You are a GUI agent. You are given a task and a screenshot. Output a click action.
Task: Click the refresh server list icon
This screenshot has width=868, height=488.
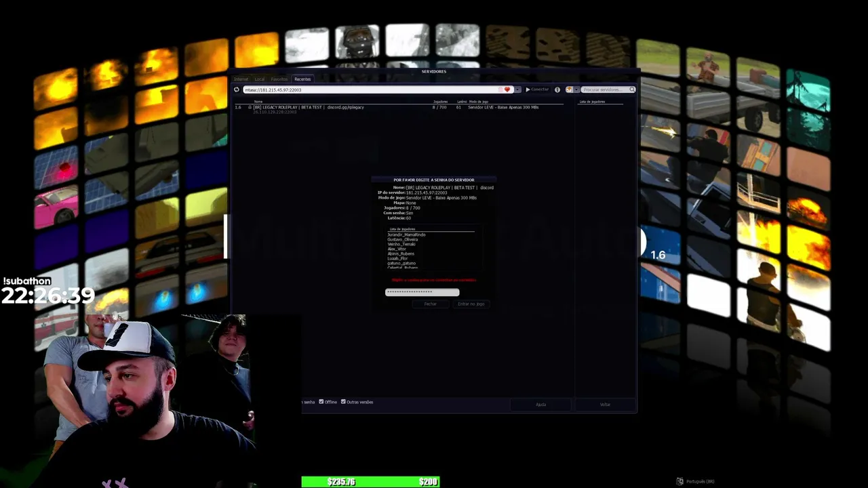pos(237,89)
